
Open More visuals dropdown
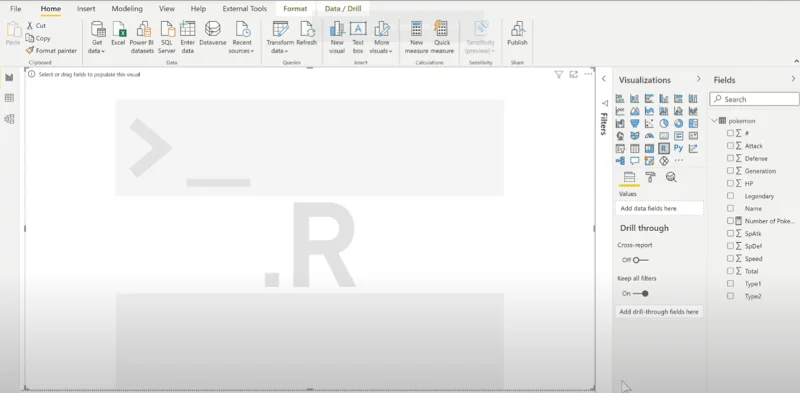coord(381,38)
